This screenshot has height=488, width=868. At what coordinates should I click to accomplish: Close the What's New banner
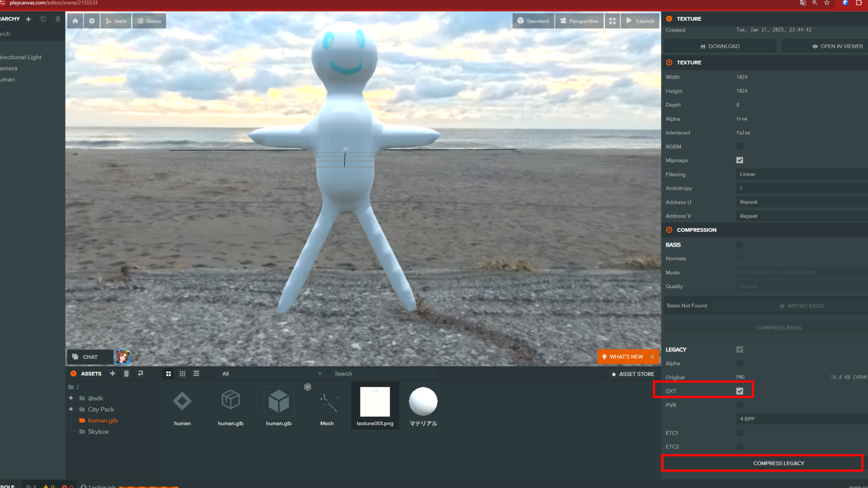[652, 357]
